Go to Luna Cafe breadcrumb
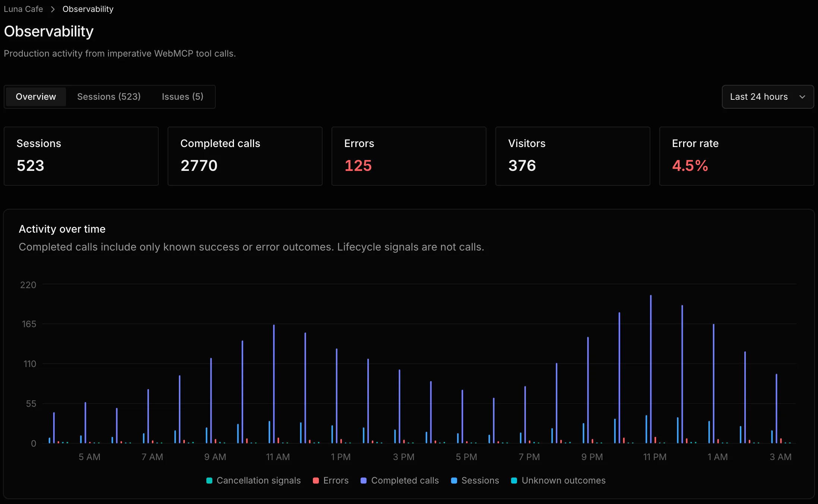Screen dimensions: 818x504 tap(23, 9)
